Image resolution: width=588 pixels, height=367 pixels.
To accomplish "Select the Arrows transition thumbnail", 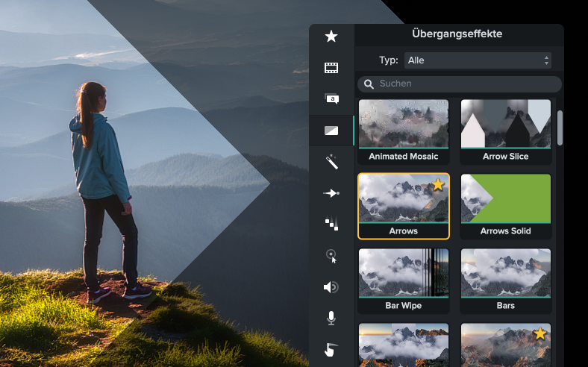I will 404,198.
